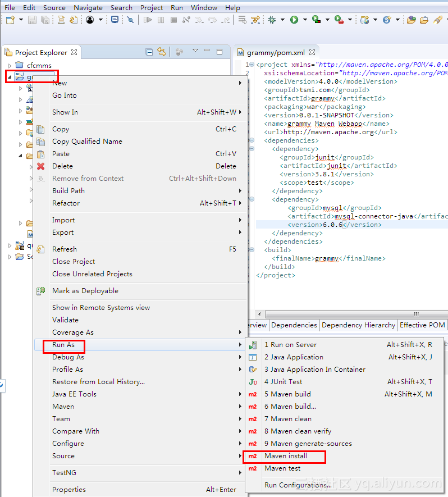The image size is (448, 497).
Task: Click the Save toolbar icon
Action: 32,20
